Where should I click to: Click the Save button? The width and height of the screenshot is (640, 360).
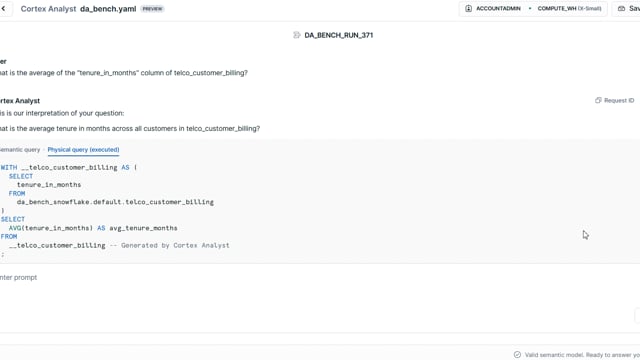(x=628, y=9)
